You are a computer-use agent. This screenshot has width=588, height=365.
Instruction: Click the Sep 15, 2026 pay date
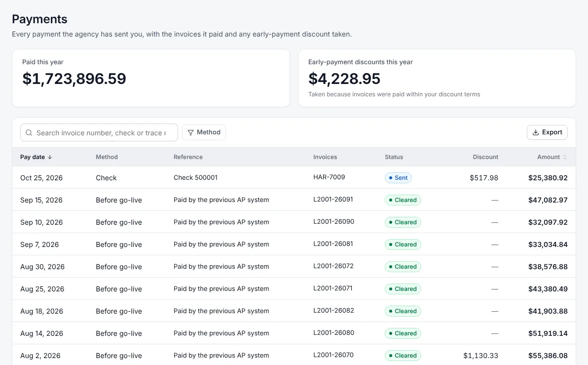point(41,200)
